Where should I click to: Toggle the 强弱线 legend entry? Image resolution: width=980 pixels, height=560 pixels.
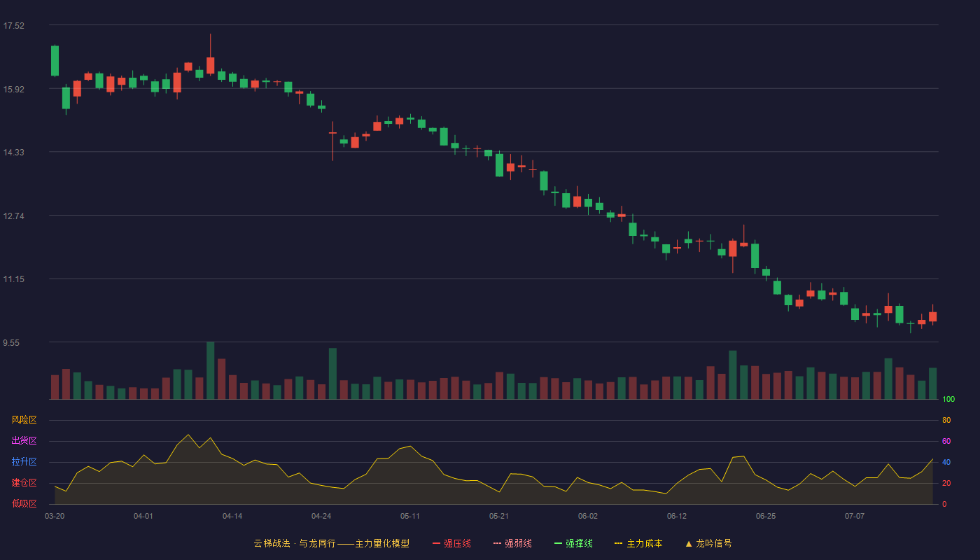(512, 543)
